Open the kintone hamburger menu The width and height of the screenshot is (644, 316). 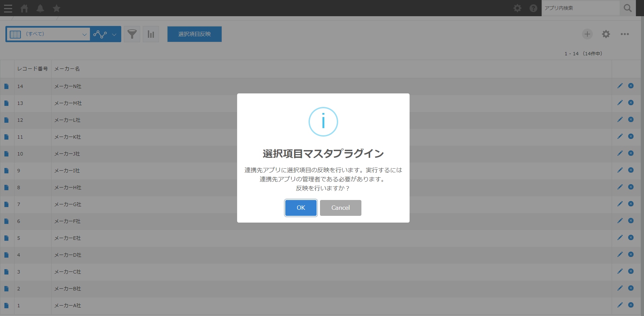pos(8,8)
